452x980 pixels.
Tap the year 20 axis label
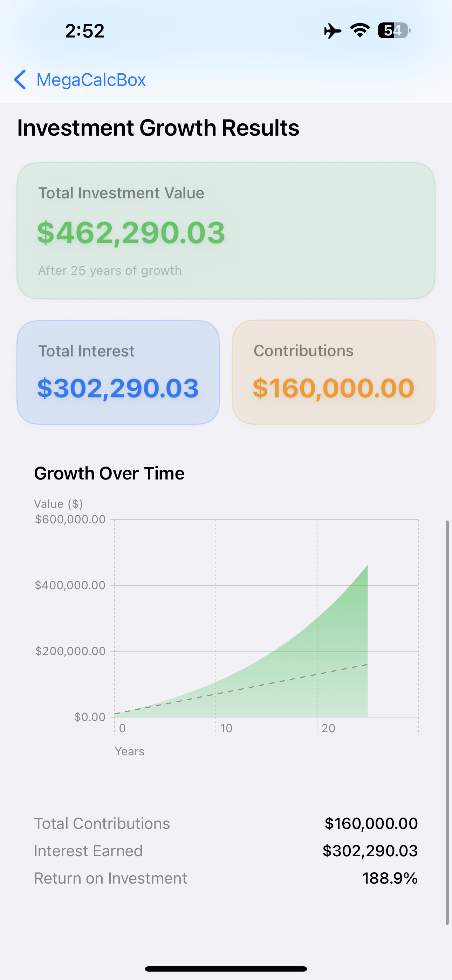point(328,728)
